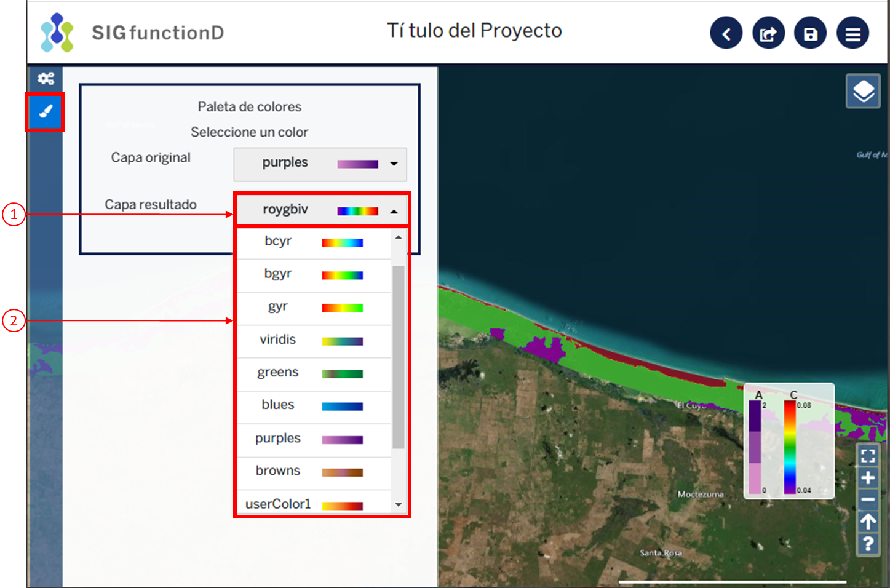Open the Capa original purples dropdown
The image size is (890, 588).
pyautogui.click(x=320, y=164)
